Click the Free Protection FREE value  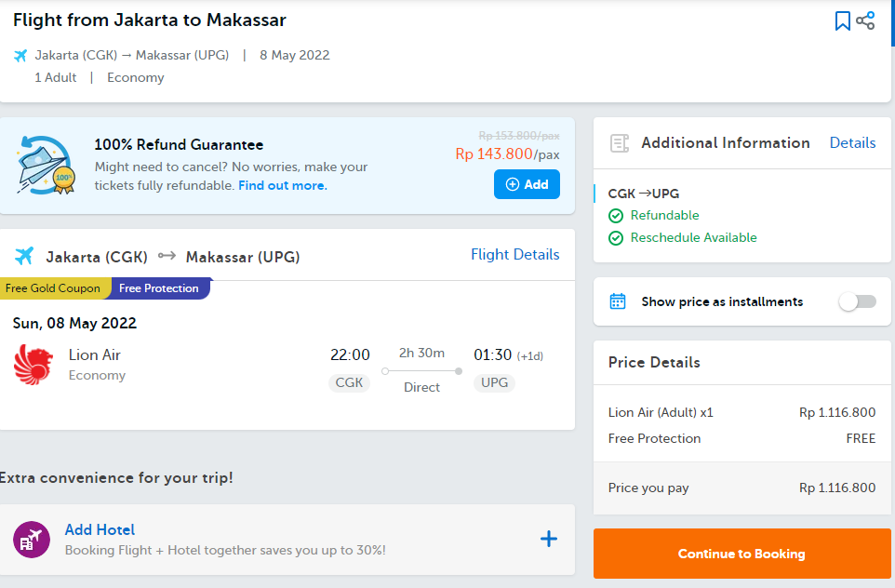click(x=861, y=438)
